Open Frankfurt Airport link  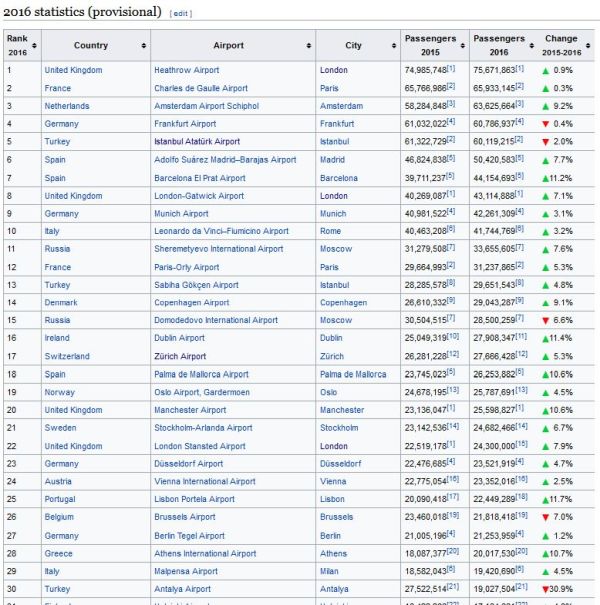pyautogui.click(x=185, y=124)
